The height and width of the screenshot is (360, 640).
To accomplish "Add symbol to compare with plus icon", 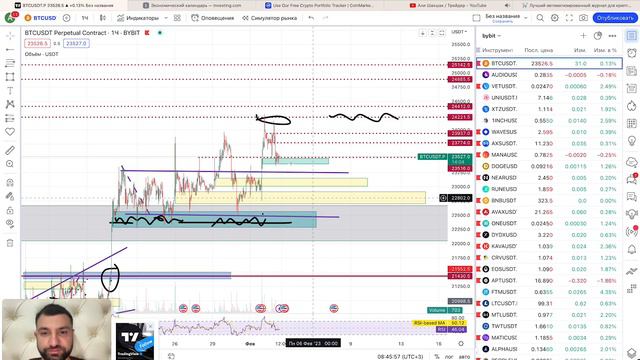I will point(67,18).
